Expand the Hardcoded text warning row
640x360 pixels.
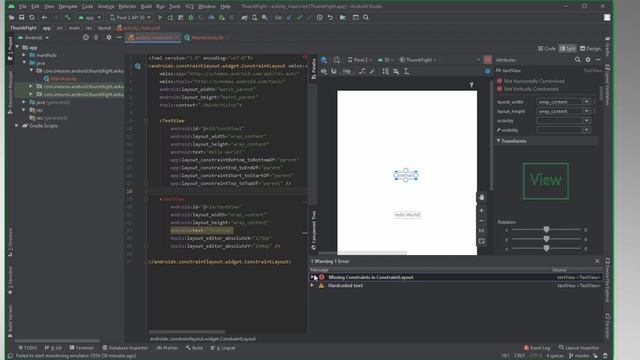point(313,285)
